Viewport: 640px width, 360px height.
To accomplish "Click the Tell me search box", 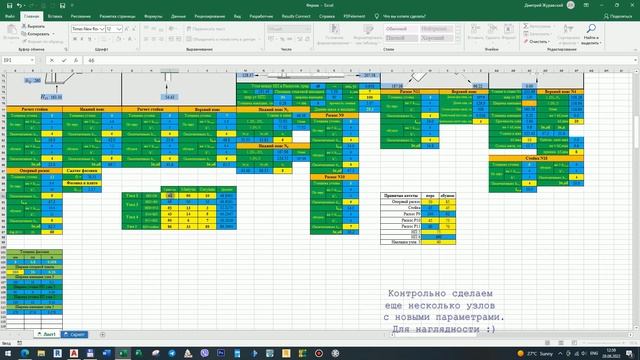I will pos(400,16).
